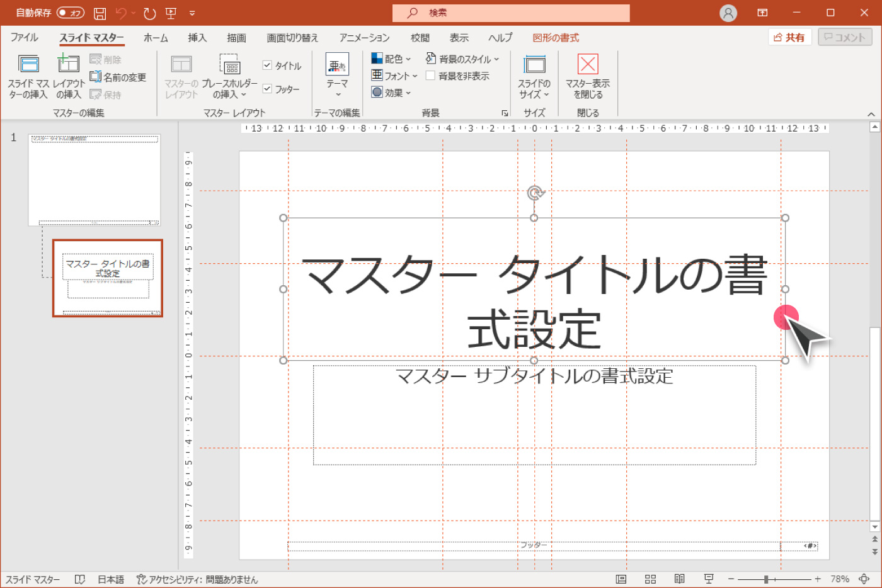Switch to ホーム tab
882x588 pixels.
click(x=156, y=38)
